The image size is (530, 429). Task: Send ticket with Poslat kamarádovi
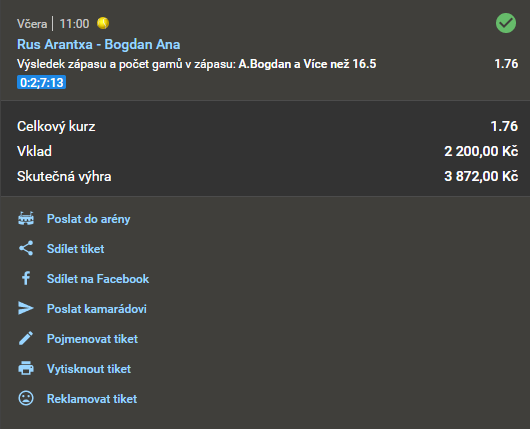[97, 309]
